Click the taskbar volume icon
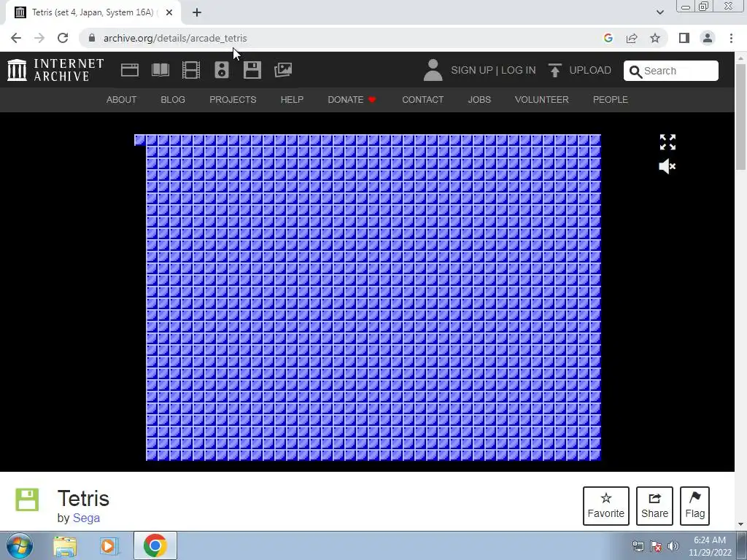The width and height of the screenshot is (747, 560). click(x=673, y=546)
